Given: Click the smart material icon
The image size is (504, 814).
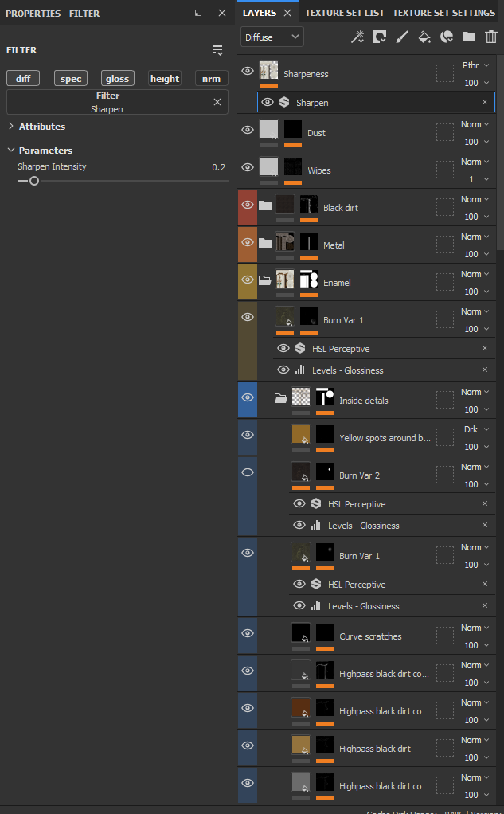Looking at the screenshot, I should (x=447, y=37).
